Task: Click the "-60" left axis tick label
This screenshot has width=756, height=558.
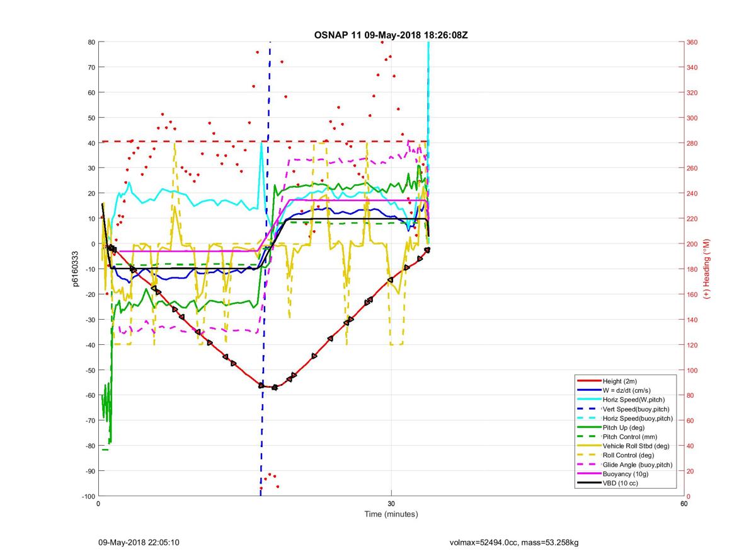Action: [x=89, y=395]
